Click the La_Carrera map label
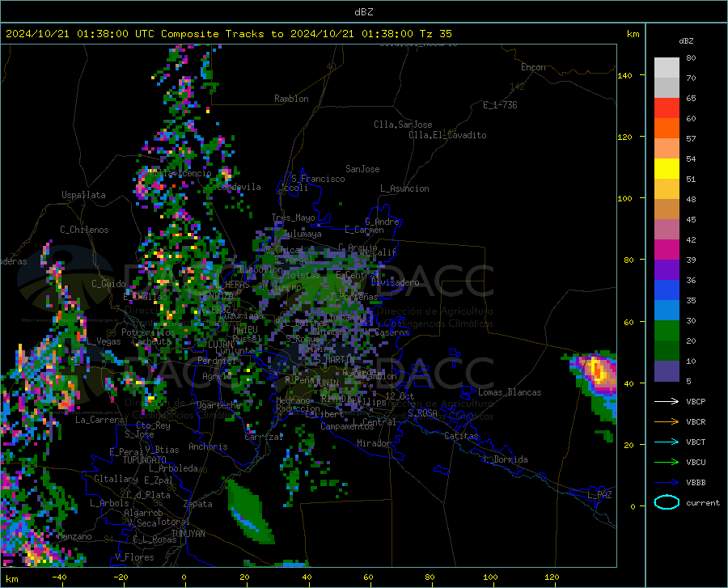The image size is (728, 588). click(x=99, y=420)
